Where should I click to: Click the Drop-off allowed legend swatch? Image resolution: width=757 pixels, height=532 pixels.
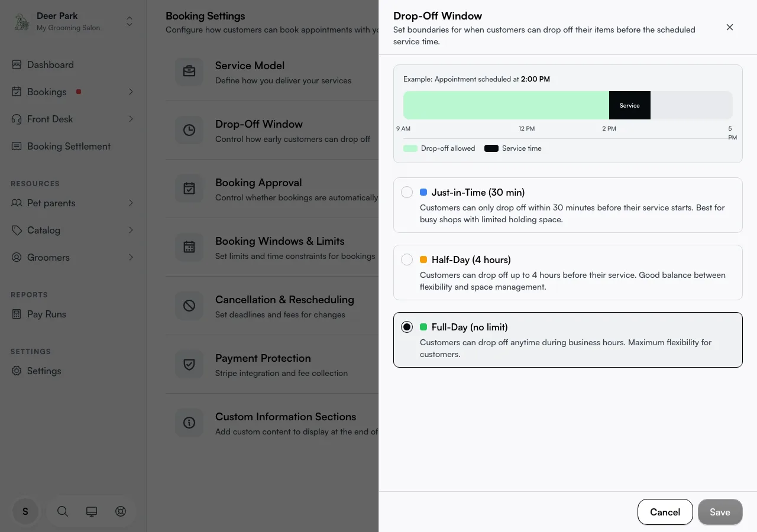410,148
